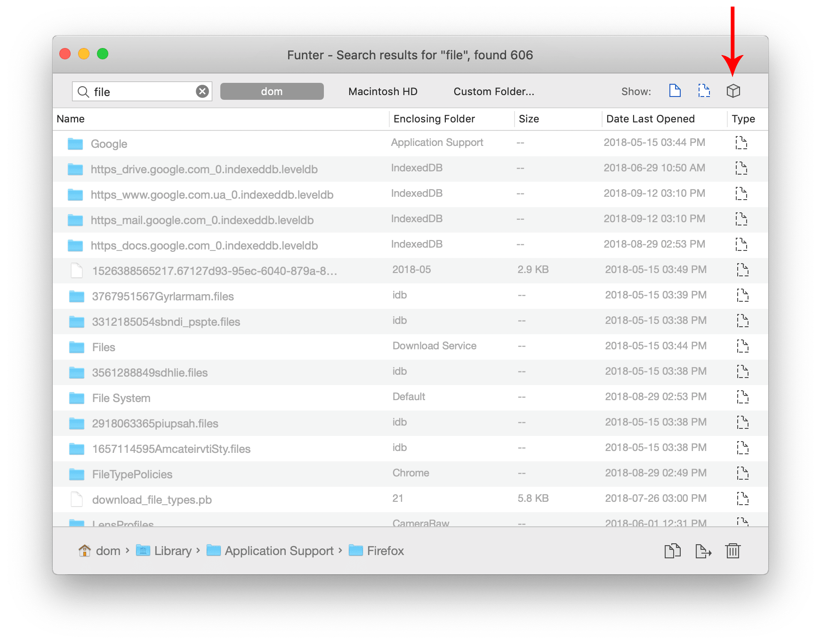Select the Files folder row

point(410,347)
